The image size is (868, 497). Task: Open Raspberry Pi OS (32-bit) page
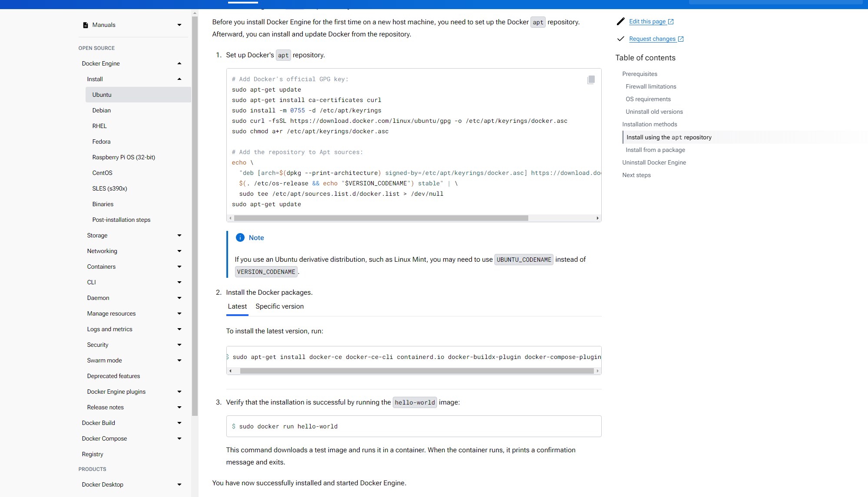pyautogui.click(x=123, y=157)
